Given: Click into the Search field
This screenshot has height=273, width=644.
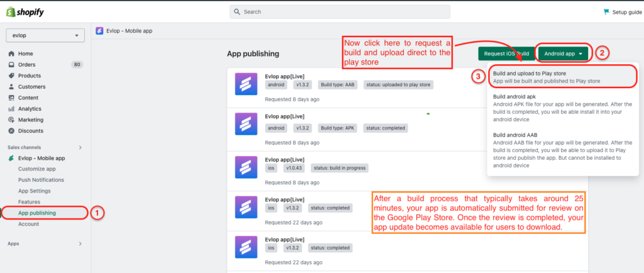Looking at the screenshot, I should click(340, 12).
